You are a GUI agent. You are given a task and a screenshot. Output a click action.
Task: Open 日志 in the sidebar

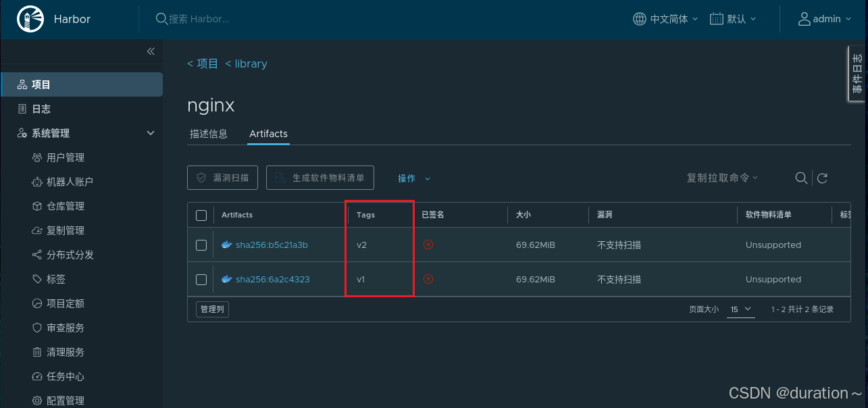[x=81, y=109]
